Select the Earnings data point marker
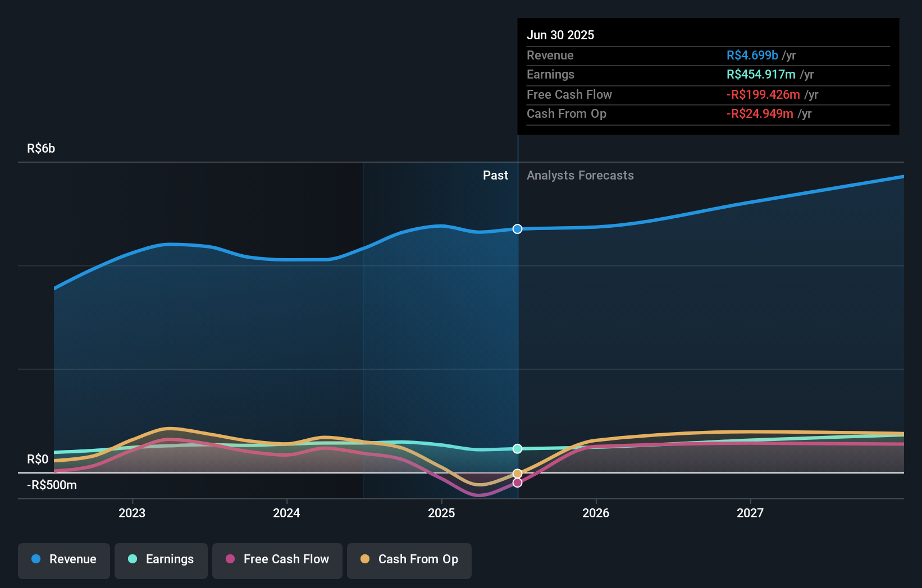 click(x=517, y=448)
